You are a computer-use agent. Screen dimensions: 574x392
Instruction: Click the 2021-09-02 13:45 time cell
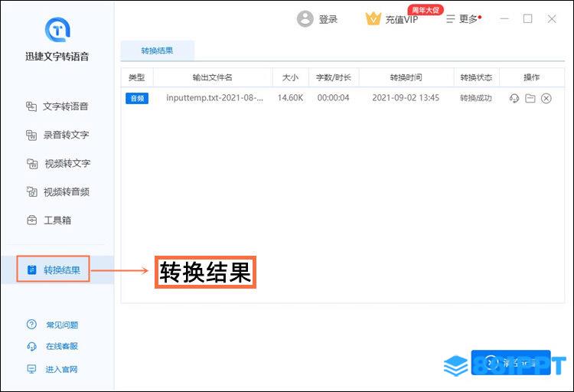click(x=406, y=98)
